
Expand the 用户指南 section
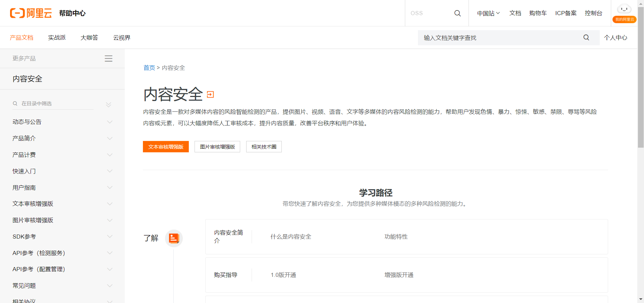click(109, 188)
